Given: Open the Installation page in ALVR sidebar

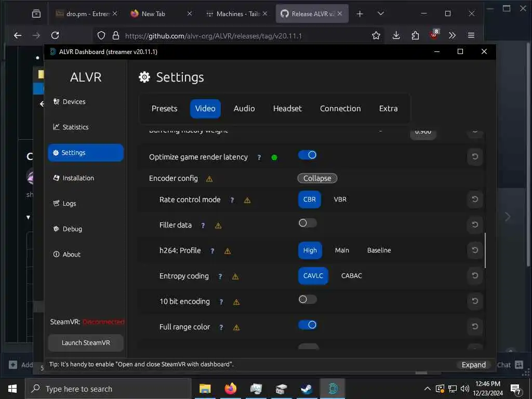Looking at the screenshot, I should pyautogui.click(x=74, y=178).
